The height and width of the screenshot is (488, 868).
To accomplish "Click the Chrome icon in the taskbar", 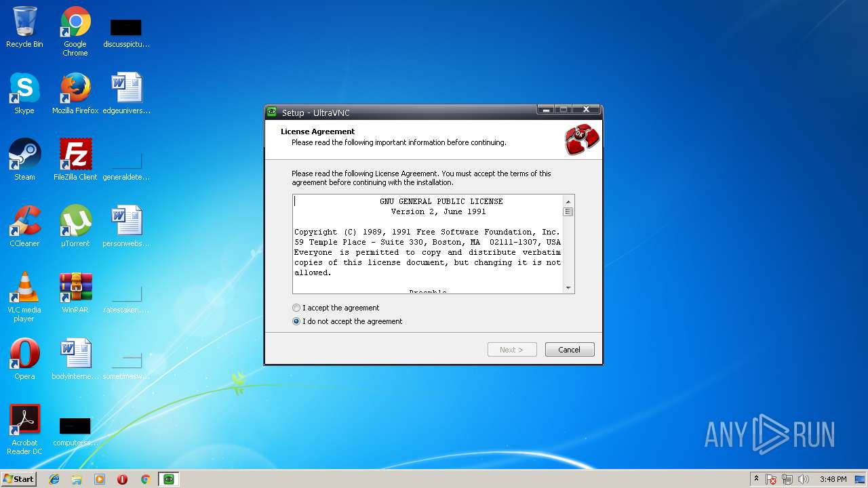I will click(x=145, y=479).
